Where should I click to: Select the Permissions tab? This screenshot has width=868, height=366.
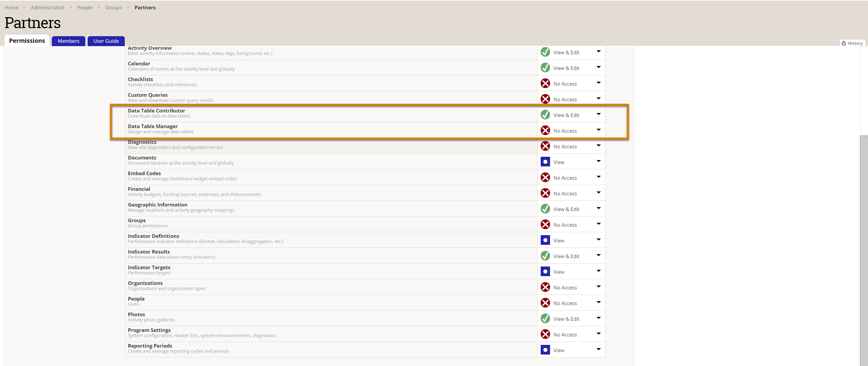click(27, 40)
